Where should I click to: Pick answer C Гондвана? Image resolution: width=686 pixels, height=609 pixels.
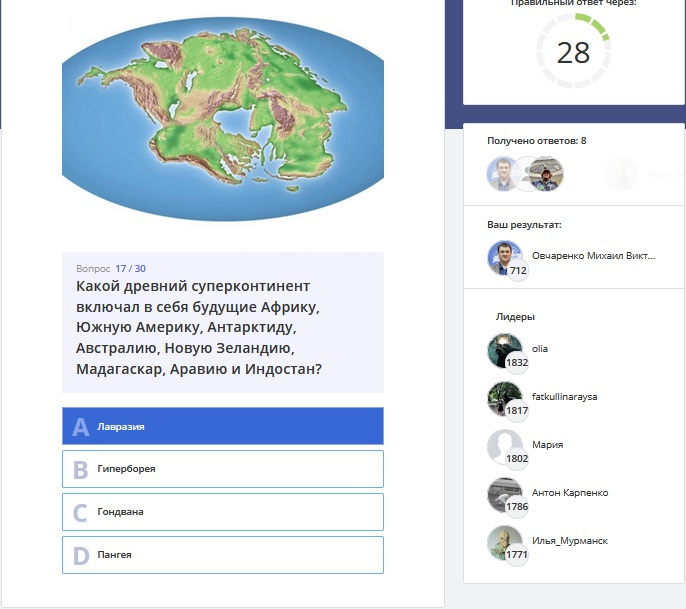pos(223,512)
